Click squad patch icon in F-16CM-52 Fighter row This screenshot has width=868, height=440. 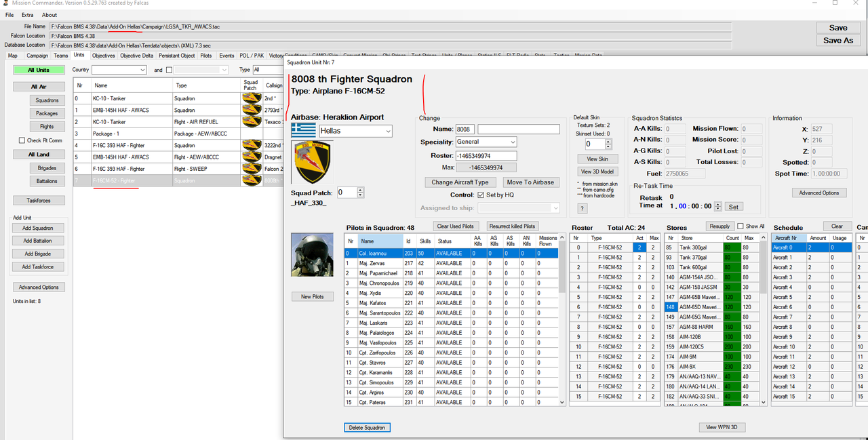[x=252, y=180]
